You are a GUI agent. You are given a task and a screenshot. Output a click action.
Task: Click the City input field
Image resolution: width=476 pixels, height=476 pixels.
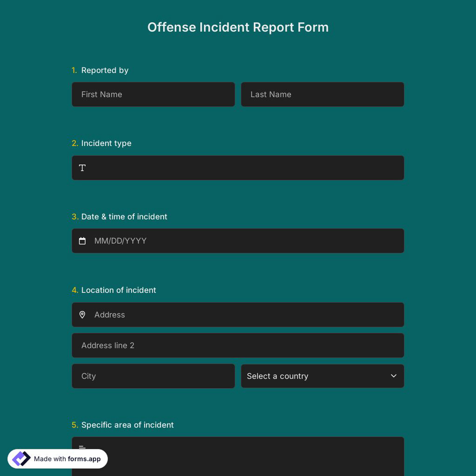click(x=153, y=376)
